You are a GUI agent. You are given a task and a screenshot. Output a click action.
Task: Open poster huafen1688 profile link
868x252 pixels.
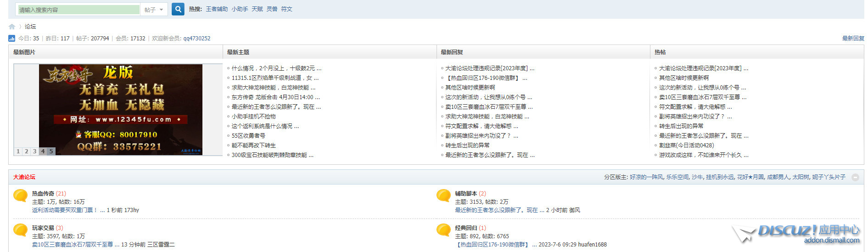pos(592,245)
